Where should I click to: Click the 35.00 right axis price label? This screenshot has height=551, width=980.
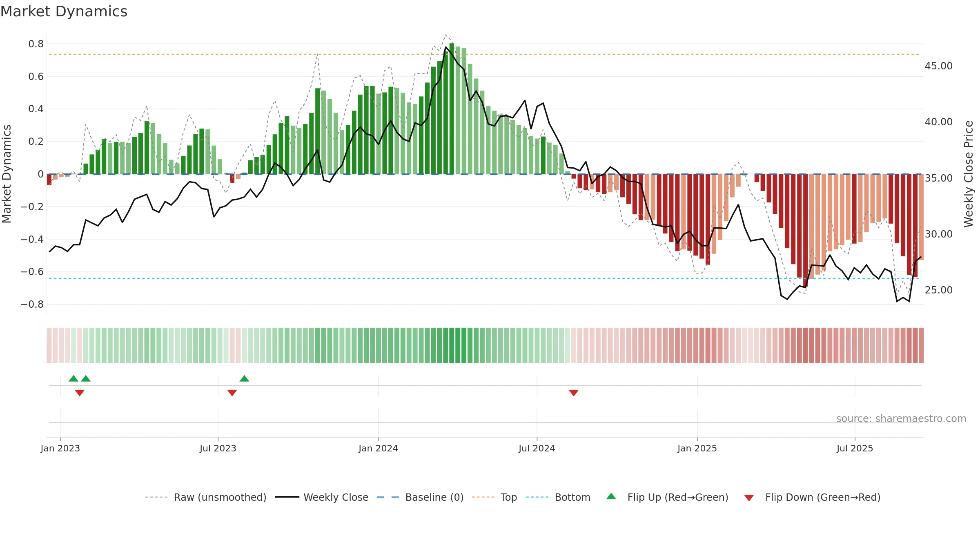(939, 178)
